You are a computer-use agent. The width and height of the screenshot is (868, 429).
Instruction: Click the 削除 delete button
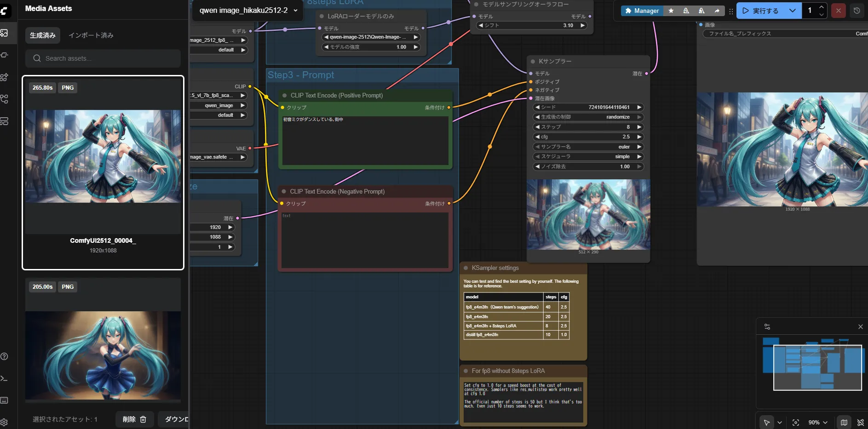tap(134, 419)
